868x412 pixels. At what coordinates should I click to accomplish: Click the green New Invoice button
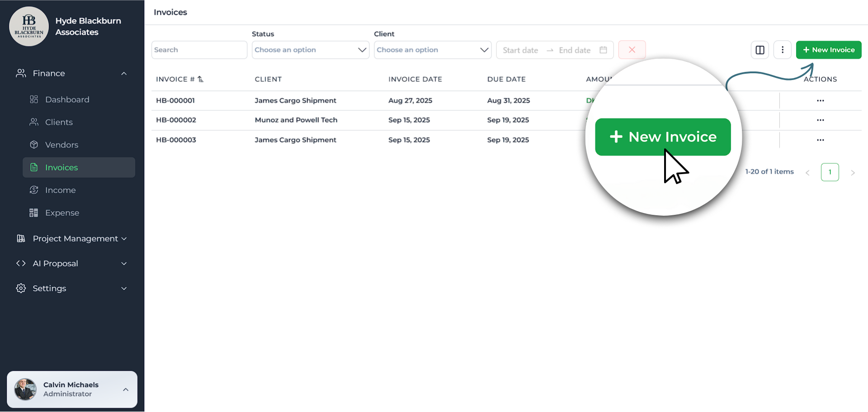pyautogui.click(x=828, y=50)
